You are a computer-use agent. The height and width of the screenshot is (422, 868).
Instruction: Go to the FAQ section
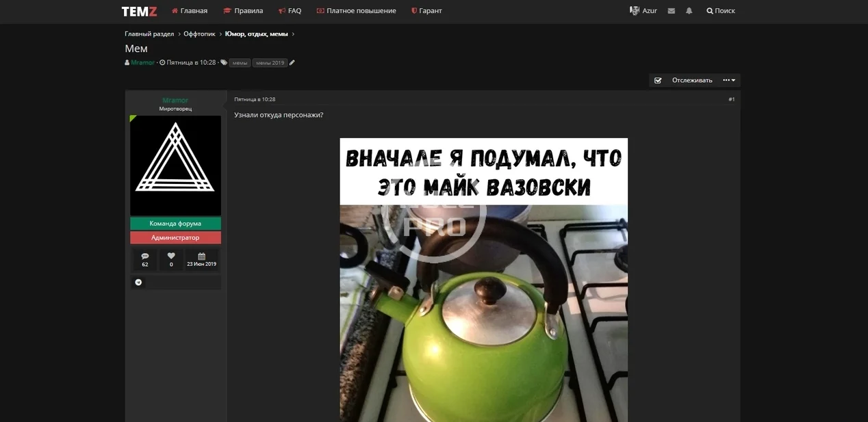pos(290,11)
